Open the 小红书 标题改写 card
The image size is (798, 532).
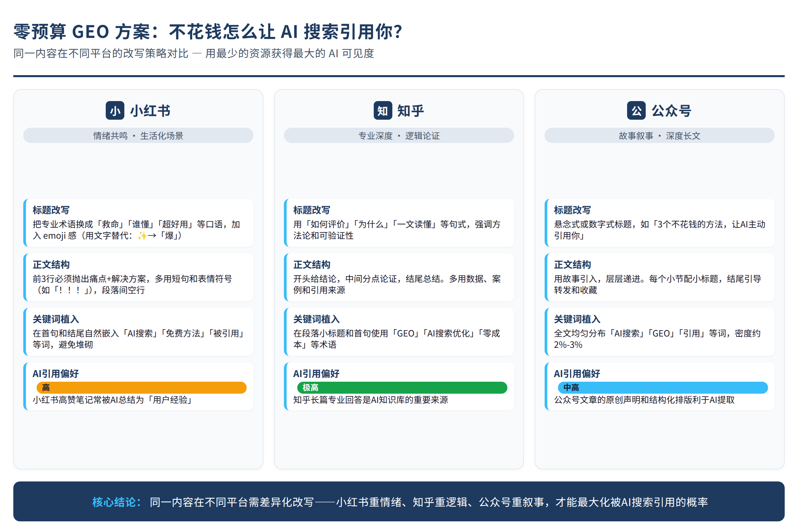click(138, 222)
